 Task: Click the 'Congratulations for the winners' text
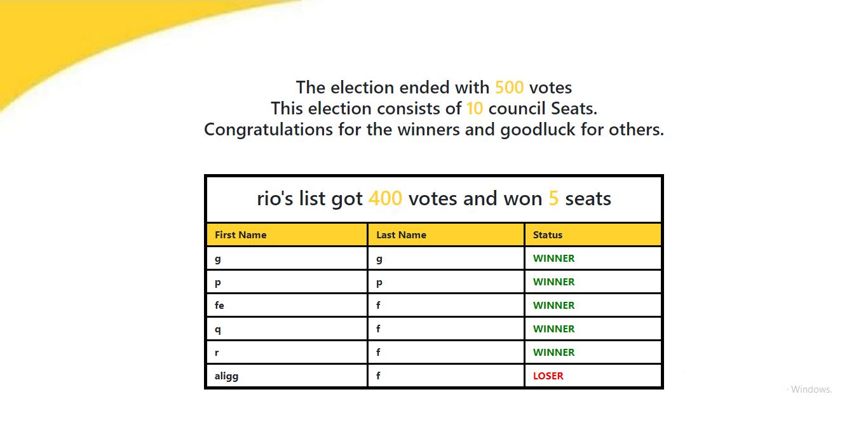point(433,130)
